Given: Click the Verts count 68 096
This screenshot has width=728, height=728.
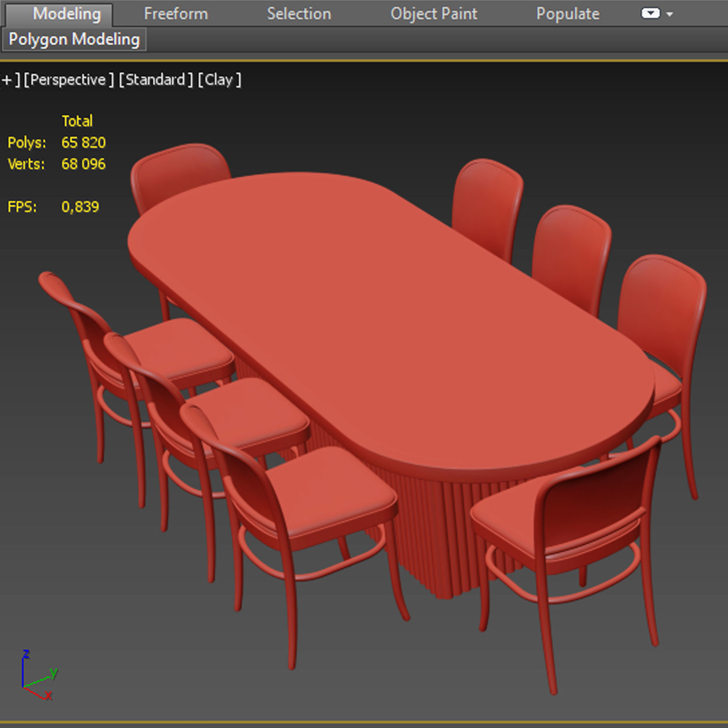Looking at the screenshot, I should pos(83,164).
